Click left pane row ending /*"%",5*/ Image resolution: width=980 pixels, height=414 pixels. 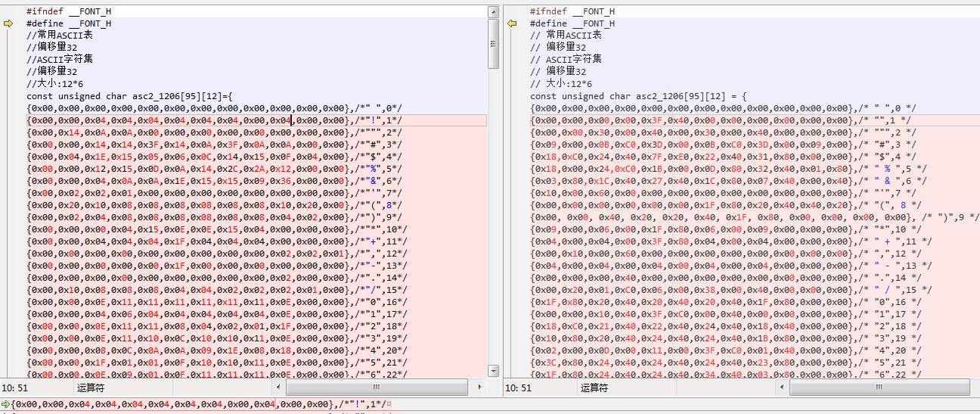tap(214, 169)
